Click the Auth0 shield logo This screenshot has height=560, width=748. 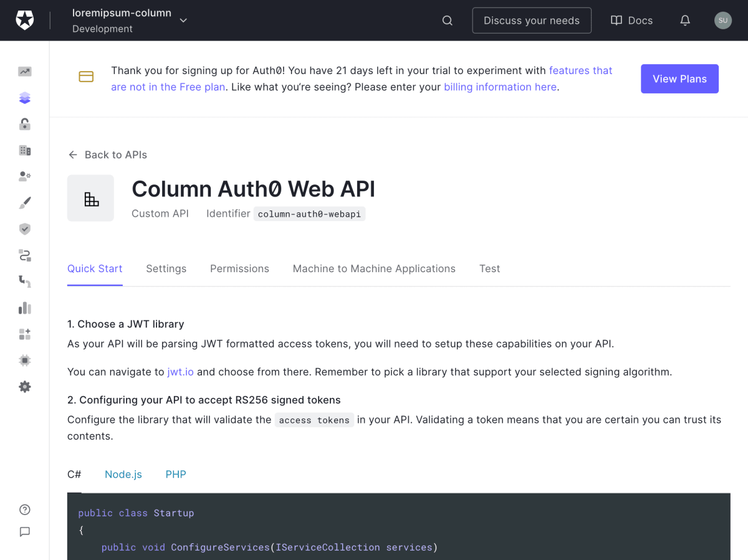pos(25,20)
